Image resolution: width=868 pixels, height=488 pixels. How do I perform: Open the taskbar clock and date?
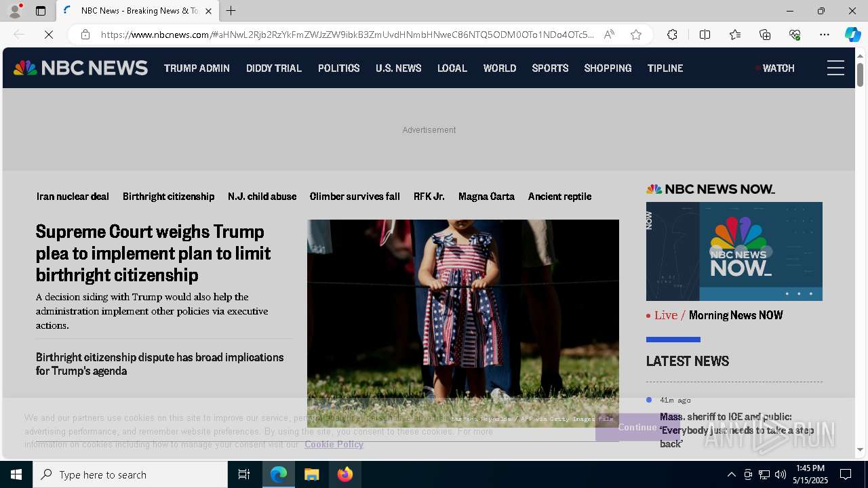coord(811,474)
